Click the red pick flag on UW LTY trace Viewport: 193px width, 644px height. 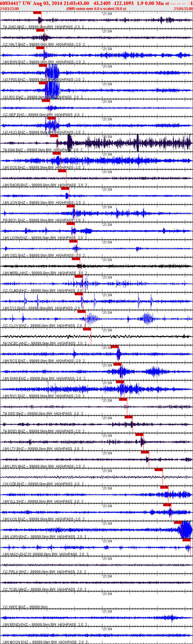click(x=139, y=435)
